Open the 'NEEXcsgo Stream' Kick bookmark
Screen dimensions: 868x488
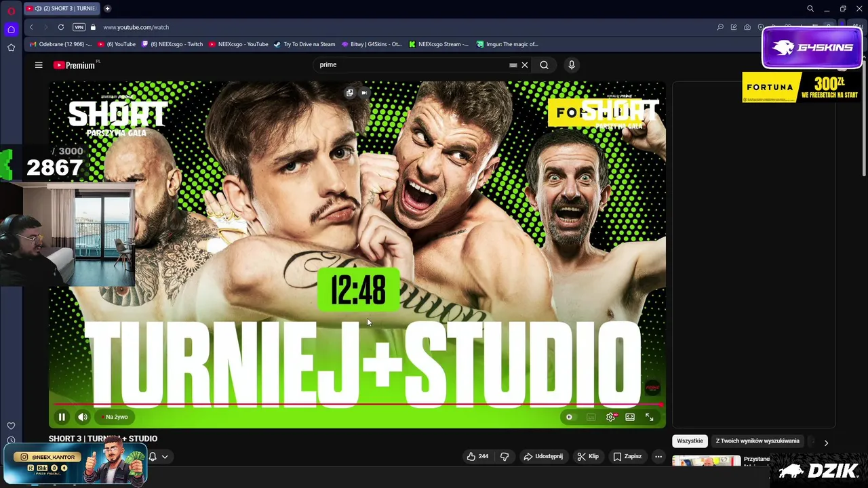[439, 44]
